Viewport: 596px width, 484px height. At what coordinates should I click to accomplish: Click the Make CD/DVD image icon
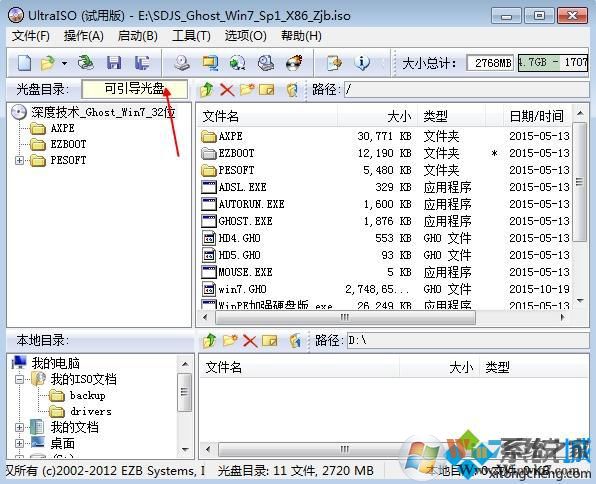click(182, 63)
